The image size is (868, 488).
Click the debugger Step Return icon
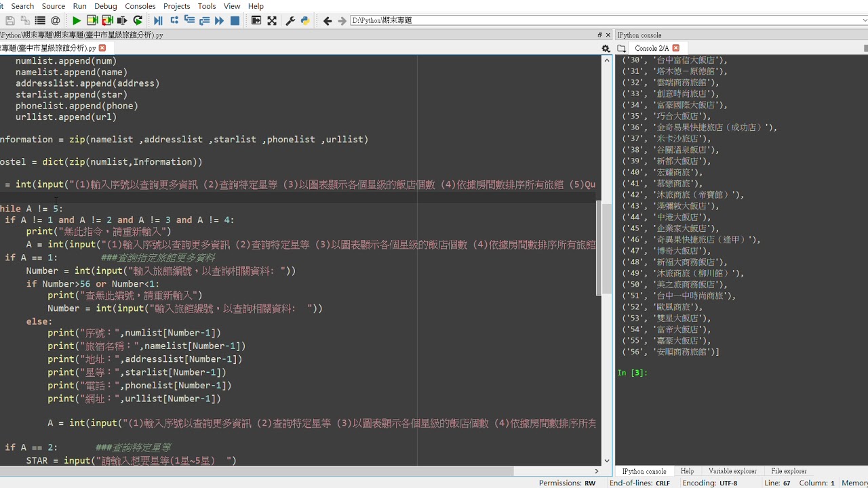[x=204, y=21]
